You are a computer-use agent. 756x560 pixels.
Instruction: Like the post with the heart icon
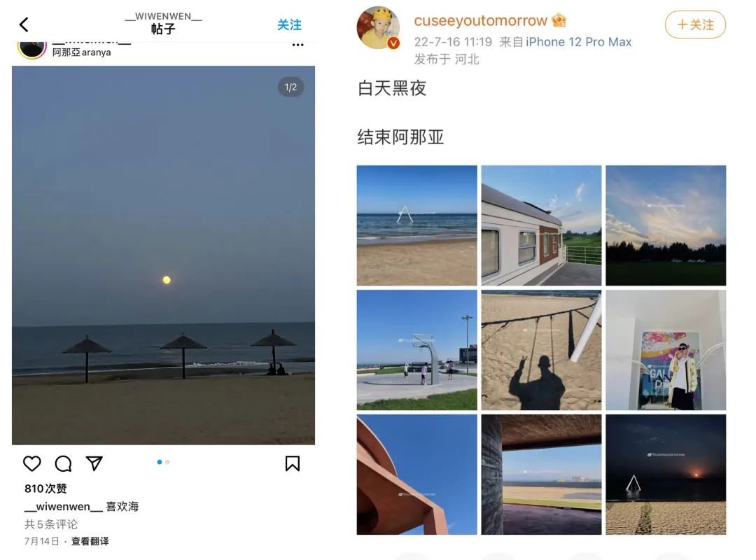pyautogui.click(x=31, y=463)
